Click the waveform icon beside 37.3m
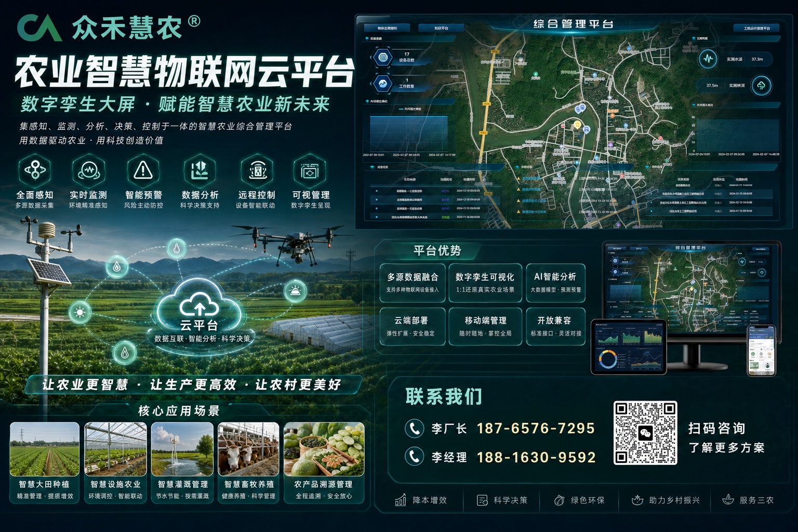Screen dimensions: 798x532 click(x=708, y=59)
